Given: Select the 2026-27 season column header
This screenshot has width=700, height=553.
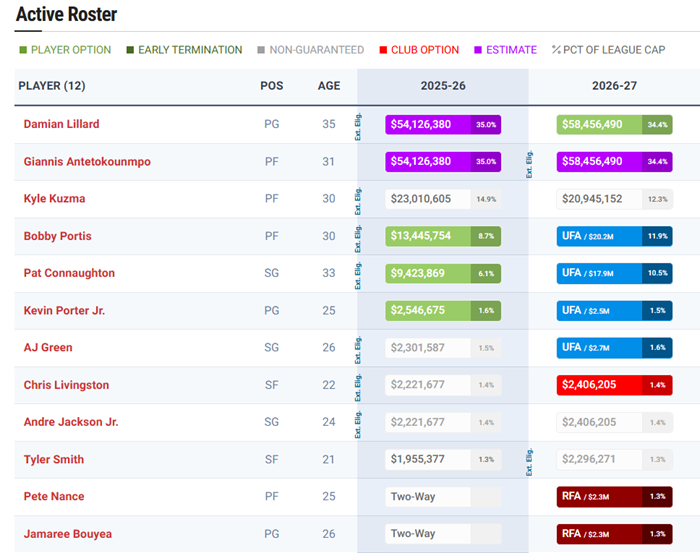Looking at the screenshot, I should point(614,86).
